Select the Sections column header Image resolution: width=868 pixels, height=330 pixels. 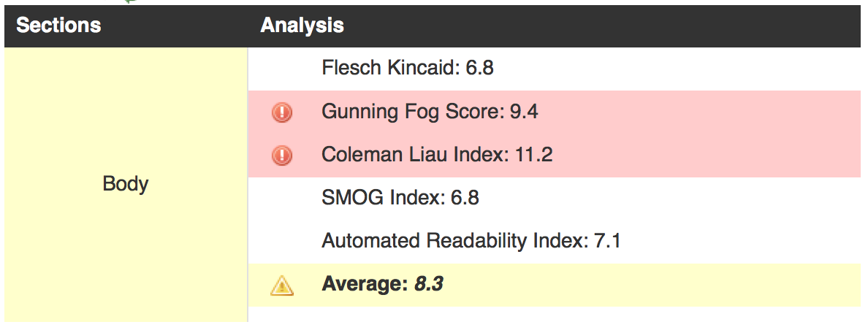pyautogui.click(x=58, y=25)
